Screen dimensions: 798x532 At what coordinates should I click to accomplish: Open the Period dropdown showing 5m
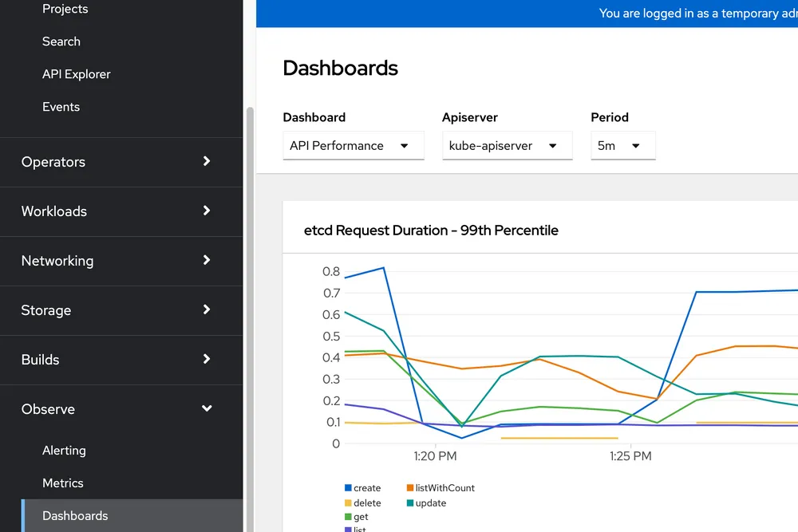coord(622,146)
